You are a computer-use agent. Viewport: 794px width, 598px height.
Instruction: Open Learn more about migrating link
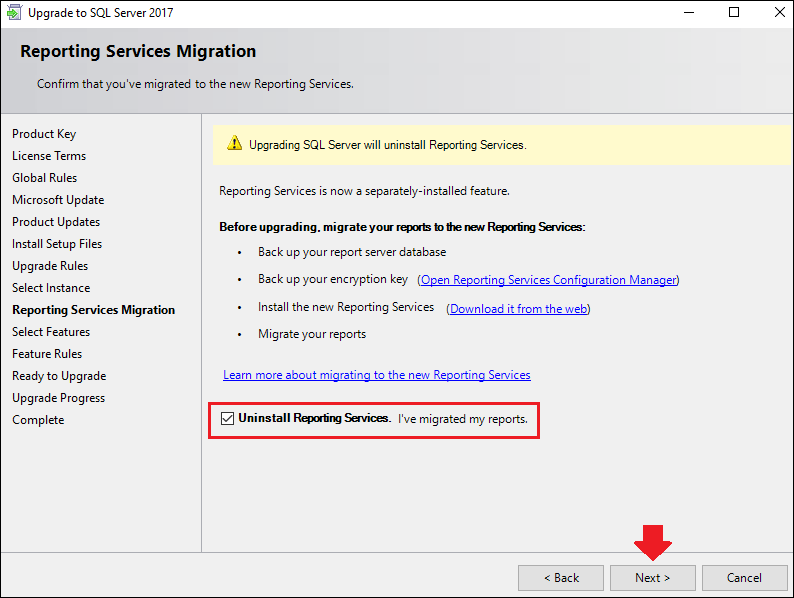tap(377, 375)
